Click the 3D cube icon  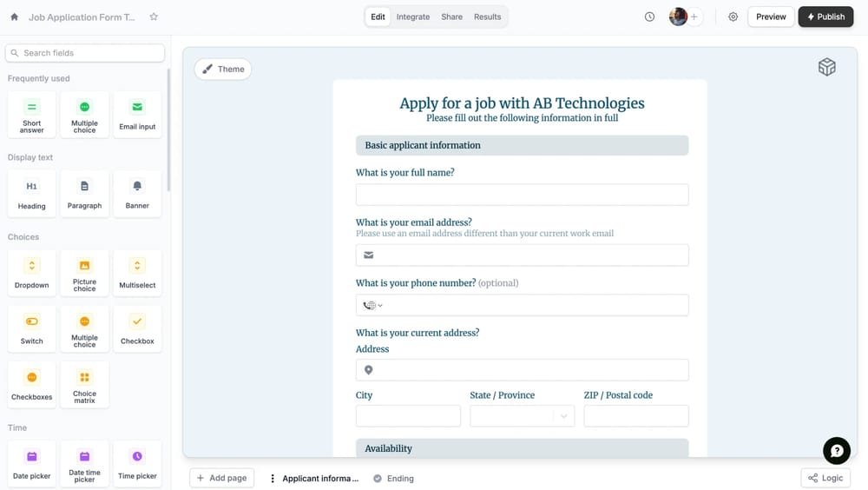coord(826,68)
